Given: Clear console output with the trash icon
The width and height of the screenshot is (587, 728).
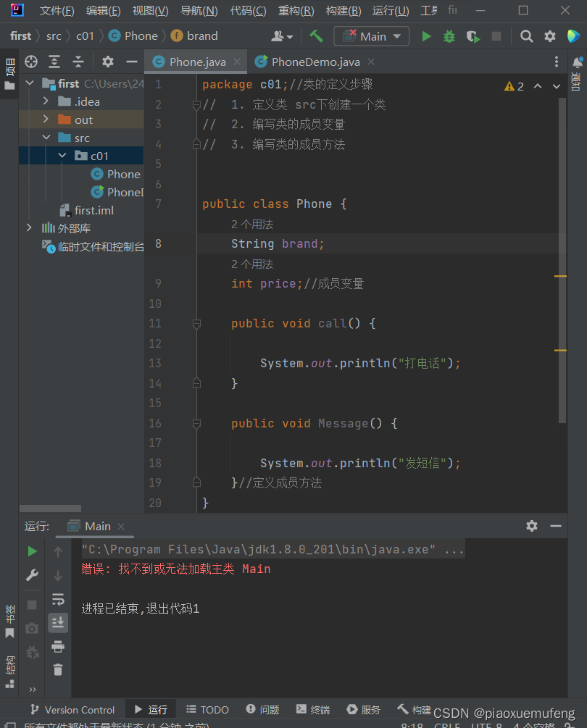Looking at the screenshot, I should (x=58, y=670).
